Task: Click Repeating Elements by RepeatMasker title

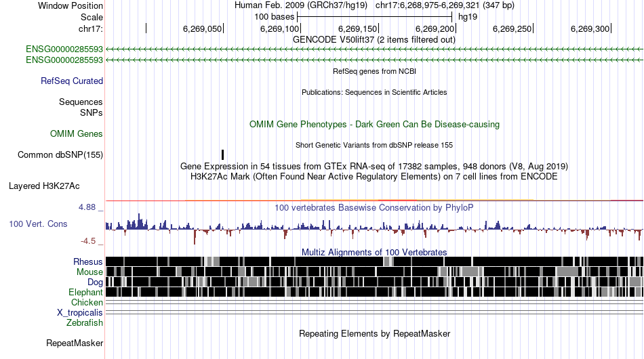Action: point(374,333)
